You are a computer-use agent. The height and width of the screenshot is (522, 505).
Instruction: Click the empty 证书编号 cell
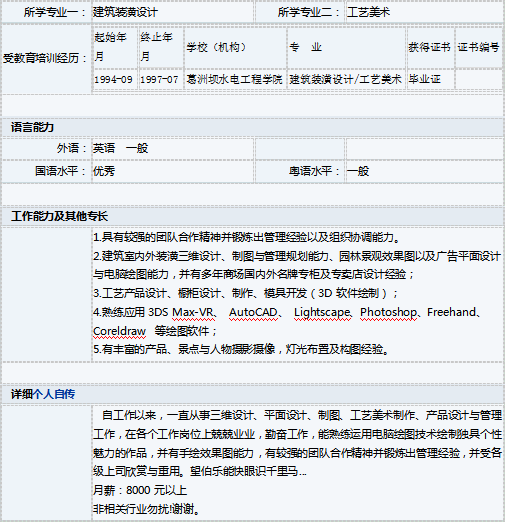point(478,79)
